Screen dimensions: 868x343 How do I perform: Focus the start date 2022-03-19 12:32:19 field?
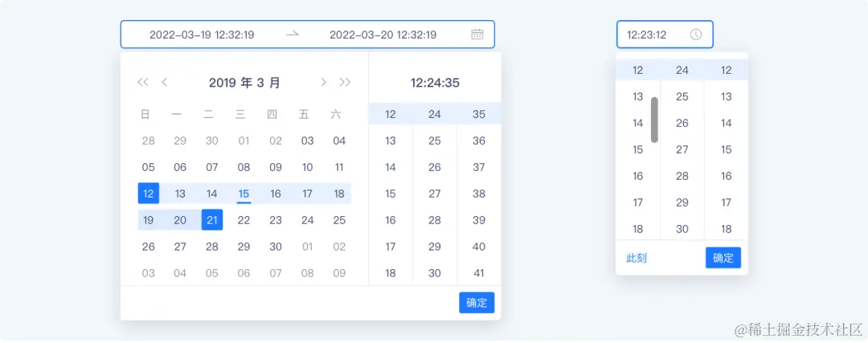pos(202,35)
